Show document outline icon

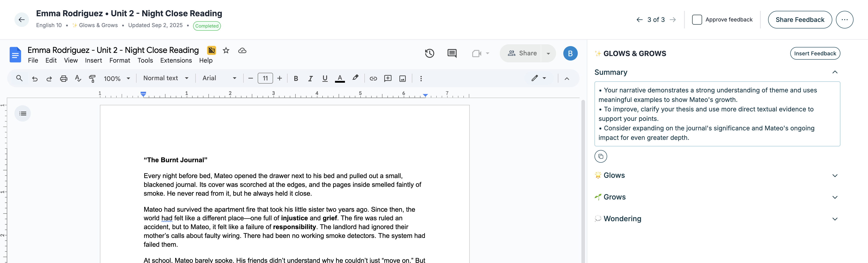(x=23, y=113)
